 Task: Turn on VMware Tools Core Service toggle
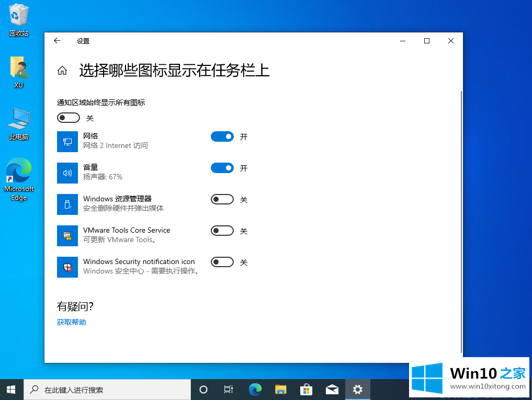222,231
